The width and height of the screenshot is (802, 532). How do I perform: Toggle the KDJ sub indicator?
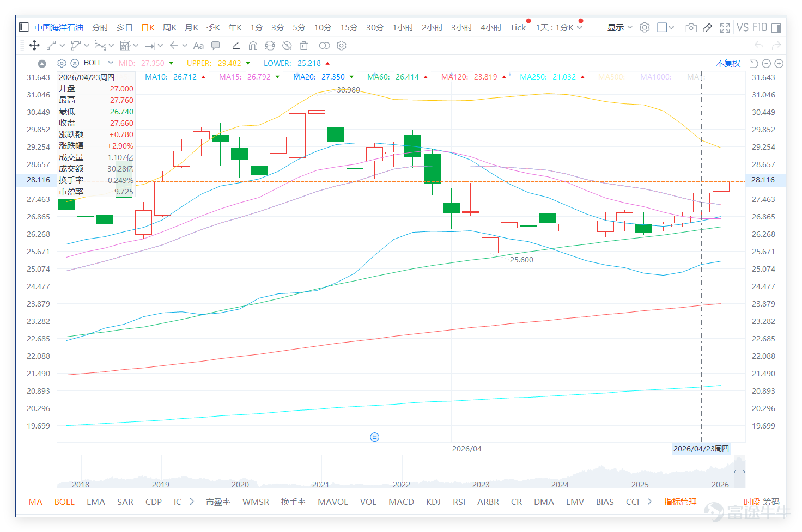(434, 502)
